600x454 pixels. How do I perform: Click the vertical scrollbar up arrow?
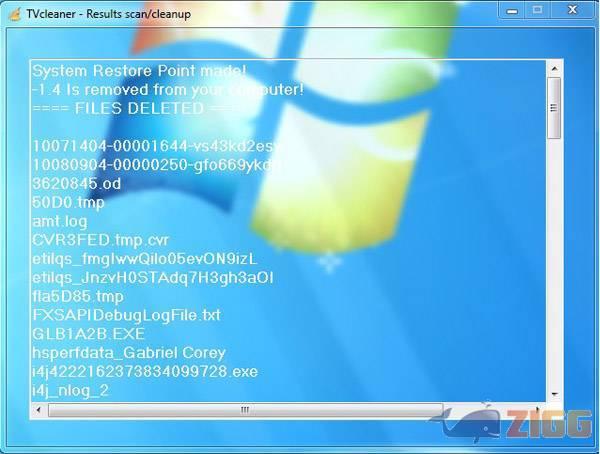coord(554,69)
